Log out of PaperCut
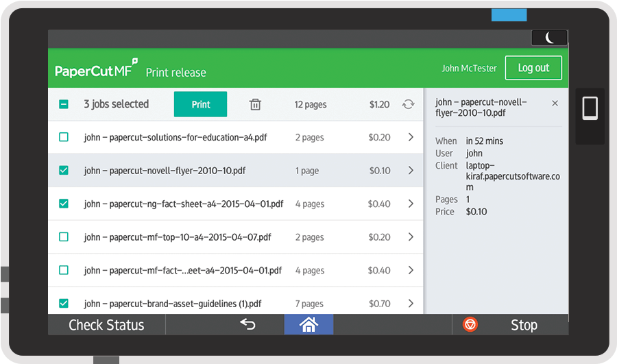Screen dimensions: 617x364 [x=533, y=68]
